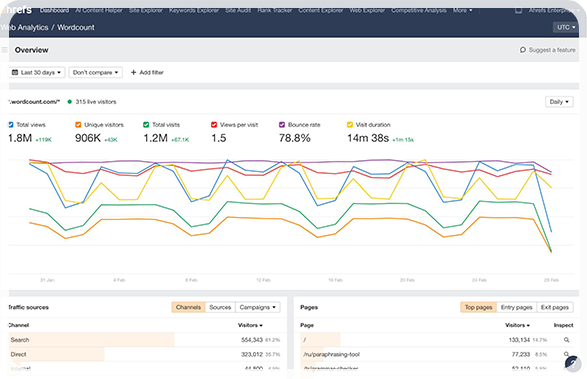The height and width of the screenshot is (379, 587).
Task: Click the Overview heading
Action: (x=31, y=50)
